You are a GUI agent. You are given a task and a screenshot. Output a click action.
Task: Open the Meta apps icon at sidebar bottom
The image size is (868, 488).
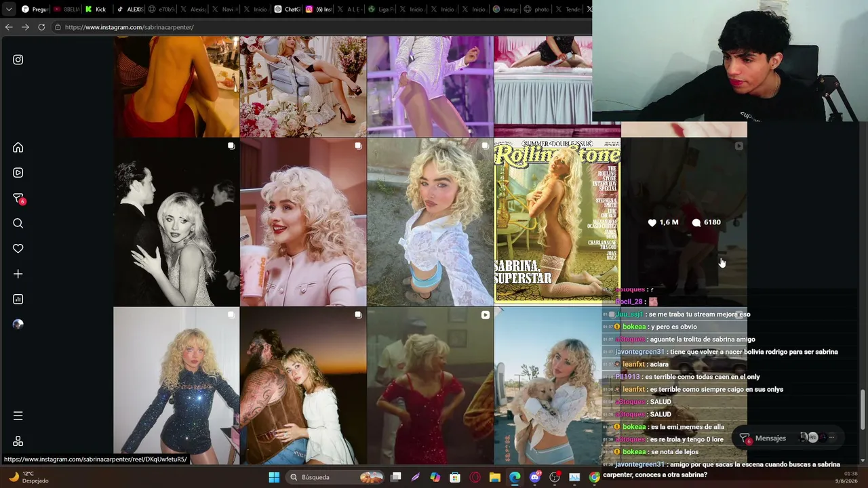click(18, 441)
